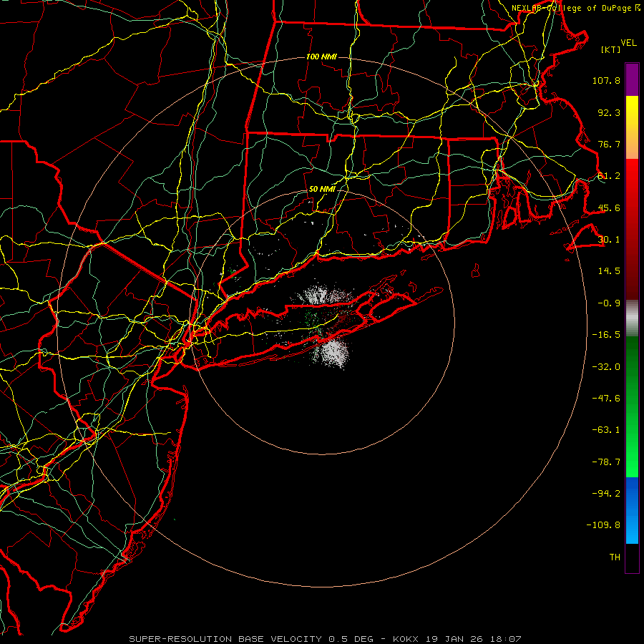Select the -94.2 velocity scale value
Screen dimensions: 644x644
click(x=606, y=493)
